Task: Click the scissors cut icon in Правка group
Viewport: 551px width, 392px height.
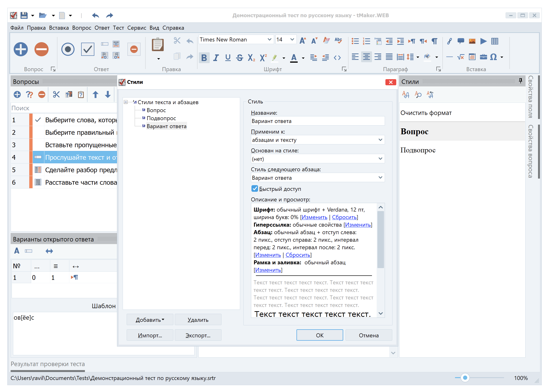Action: click(177, 41)
